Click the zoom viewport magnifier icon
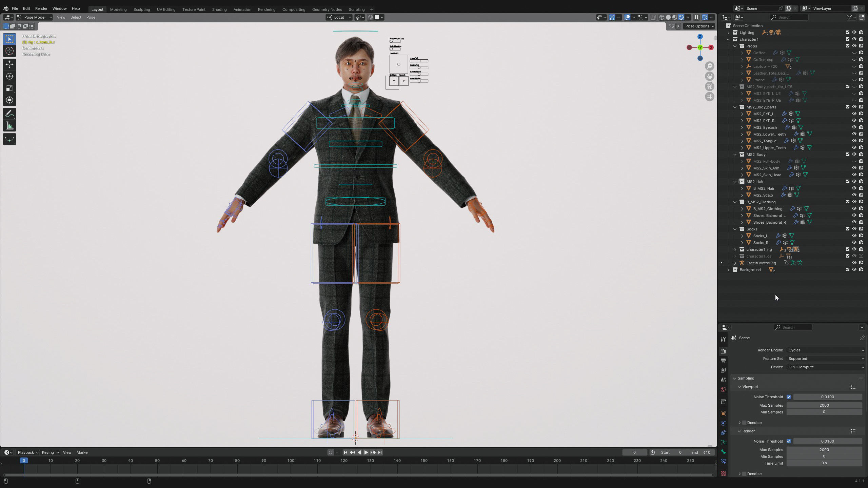 [x=710, y=66]
